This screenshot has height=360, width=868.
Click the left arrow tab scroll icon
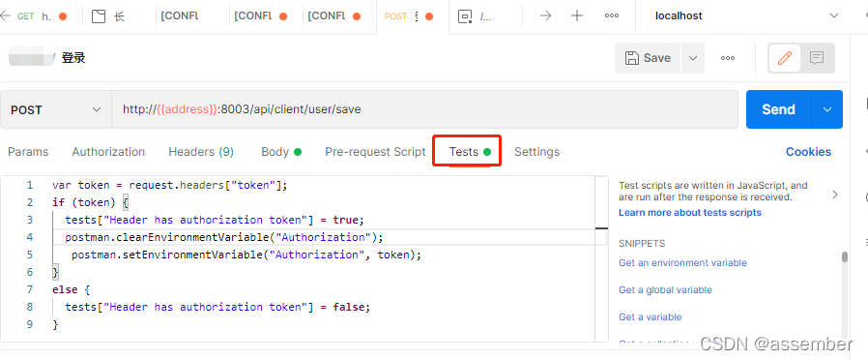click(x=6, y=15)
